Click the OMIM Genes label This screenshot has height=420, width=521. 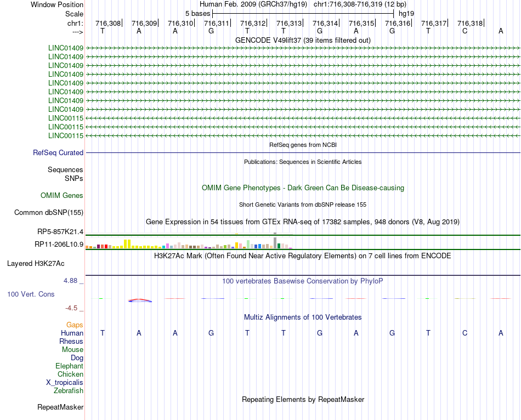[62, 195]
